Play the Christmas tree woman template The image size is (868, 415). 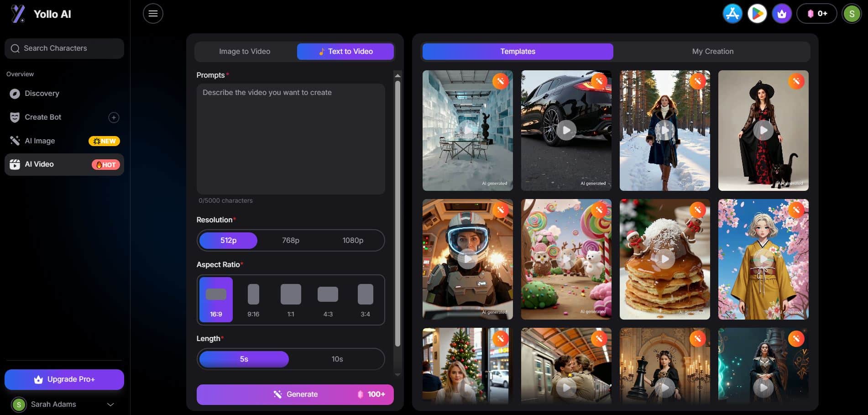pos(468,388)
